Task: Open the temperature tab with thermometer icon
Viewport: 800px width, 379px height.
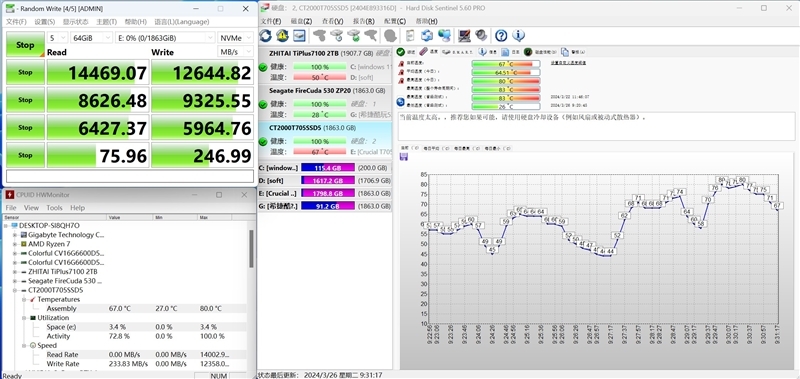Action: (x=429, y=52)
